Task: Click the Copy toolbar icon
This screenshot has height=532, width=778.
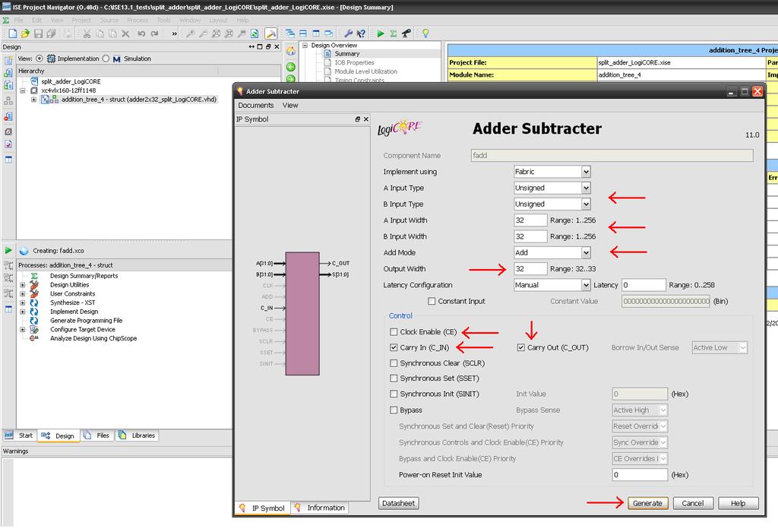Action: 100,33
